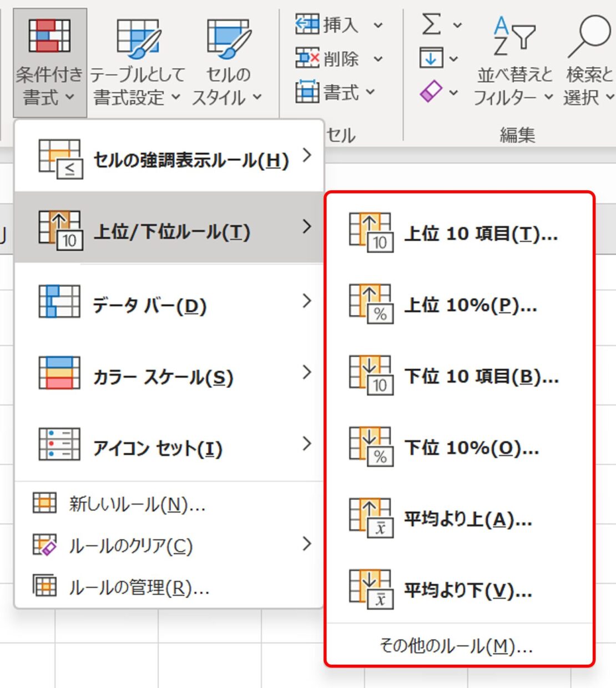Image resolution: width=616 pixels, height=688 pixels.
Task: Select 上位/下位ルール(T) menu item
Action: click(x=169, y=227)
